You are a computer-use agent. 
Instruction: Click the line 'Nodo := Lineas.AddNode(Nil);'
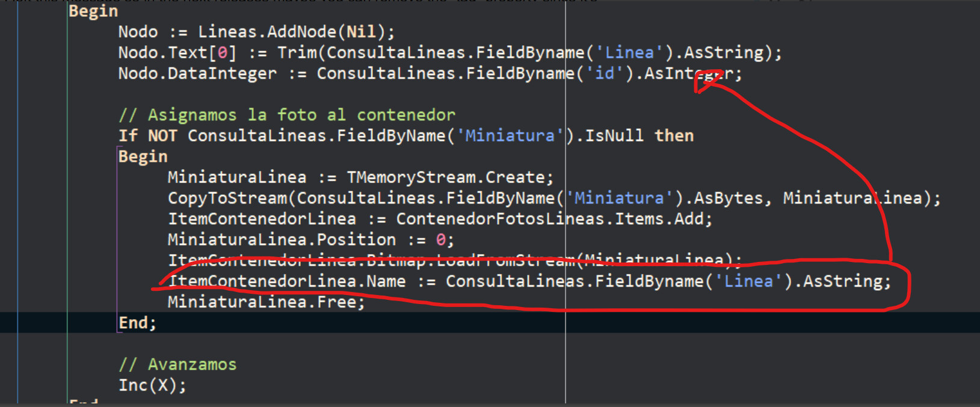pos(256,32)
